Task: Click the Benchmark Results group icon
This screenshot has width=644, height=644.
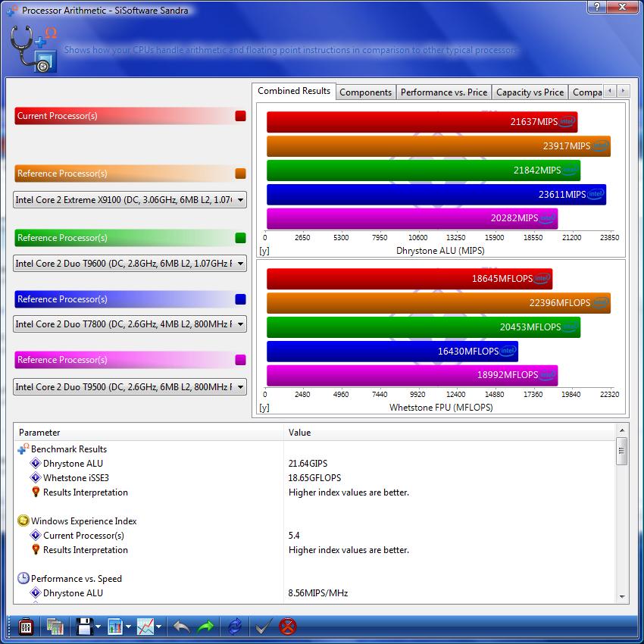Action: coord(23,449)
